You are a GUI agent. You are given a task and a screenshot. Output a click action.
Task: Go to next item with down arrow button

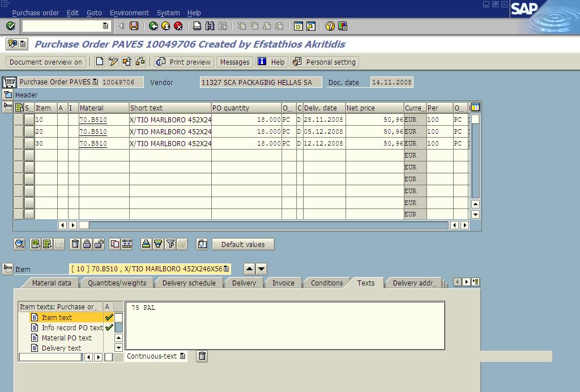pyautogui.click(x=262, y=269)
